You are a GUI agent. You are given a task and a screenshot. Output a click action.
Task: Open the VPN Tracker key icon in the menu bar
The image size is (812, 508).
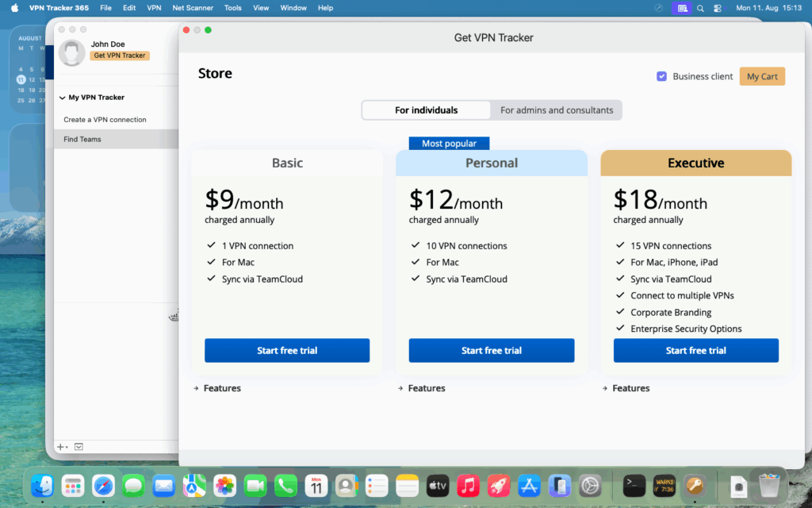[x=658, y=8]
